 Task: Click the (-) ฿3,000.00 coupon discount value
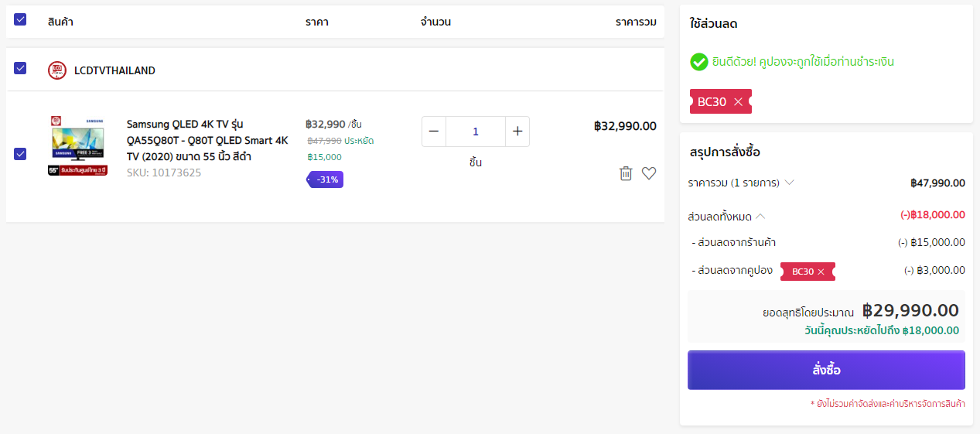tap(934, 270)
